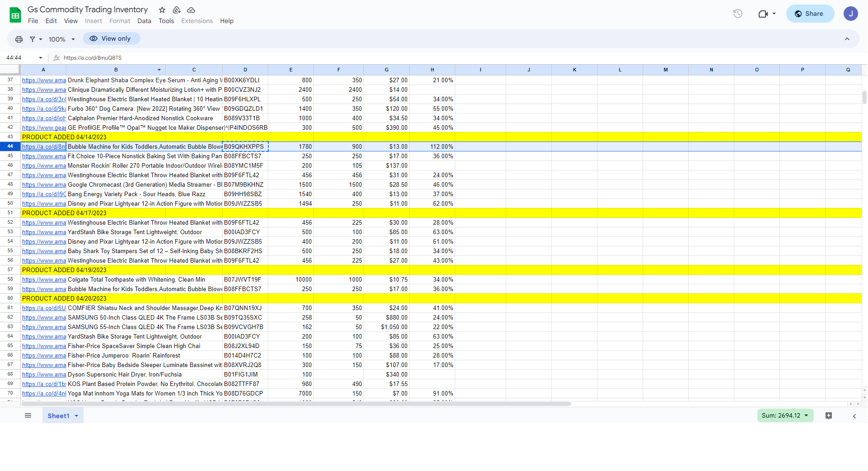
Task: Select ASIN cell B09QKHXPPS
Action: (245, 146)
